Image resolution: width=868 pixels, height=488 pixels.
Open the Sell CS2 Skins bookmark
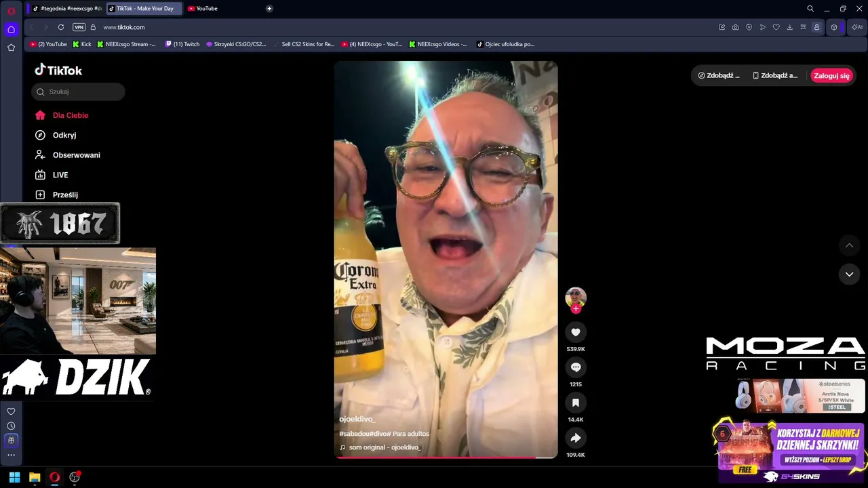coord(304,44)
